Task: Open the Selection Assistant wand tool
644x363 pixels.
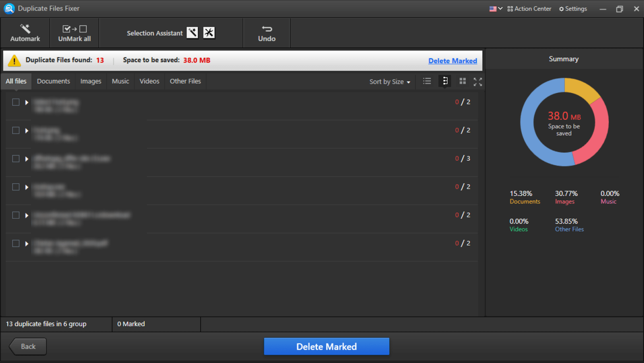Action: pos(192,33)
